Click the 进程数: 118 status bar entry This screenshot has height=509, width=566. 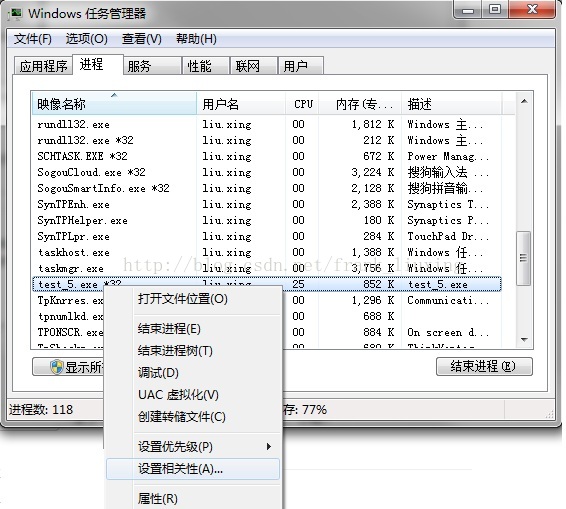tap(41, 410)
